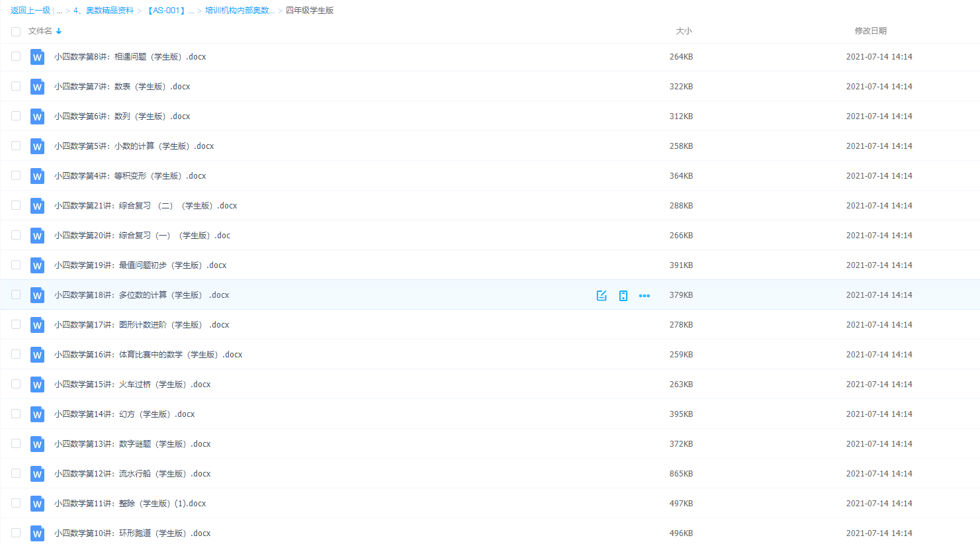Tick the select-all checkbox beside 文件名

click(x=16, y=31)
